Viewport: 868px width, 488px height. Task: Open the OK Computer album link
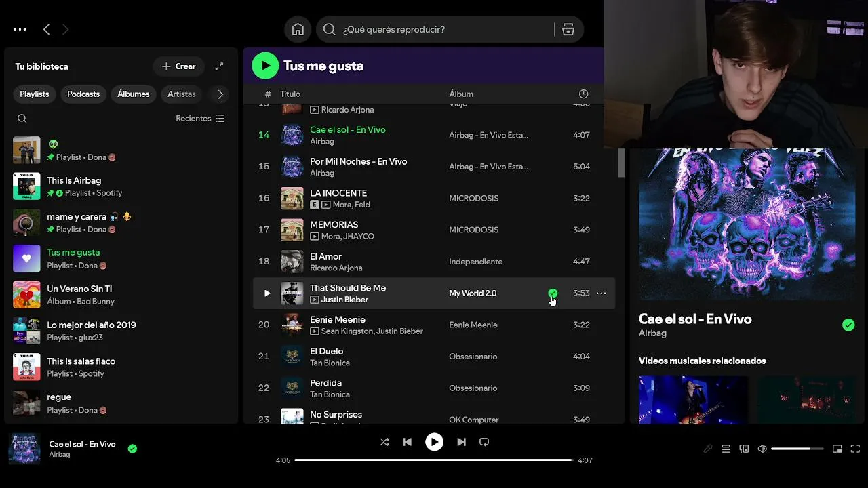(474, 420)
